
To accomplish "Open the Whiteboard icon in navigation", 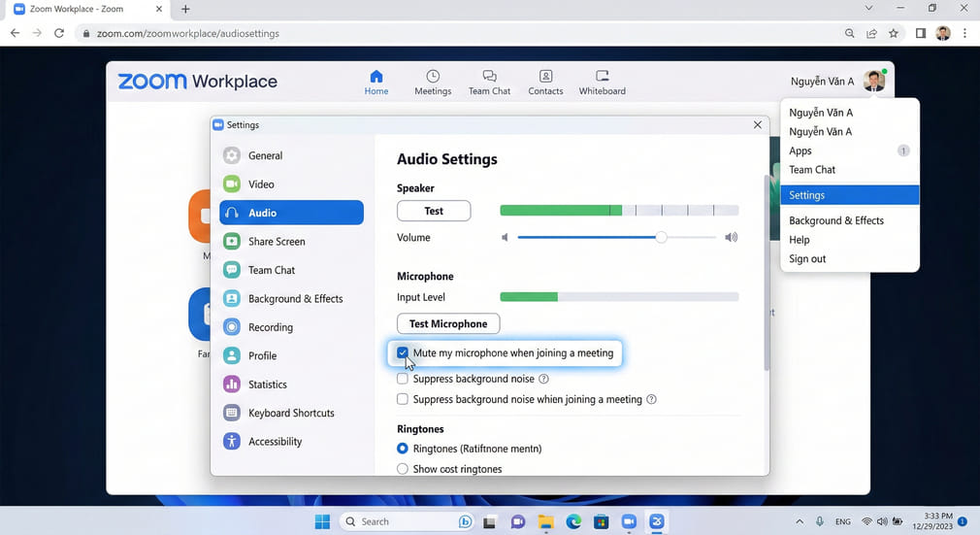I will [x=602, y=77].
